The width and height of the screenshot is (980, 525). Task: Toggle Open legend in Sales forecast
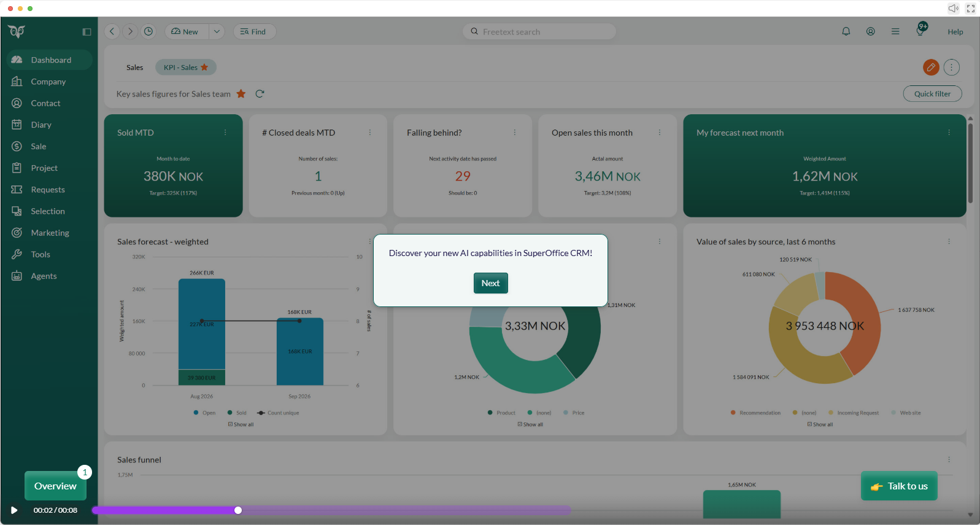(x=204, y=413)
